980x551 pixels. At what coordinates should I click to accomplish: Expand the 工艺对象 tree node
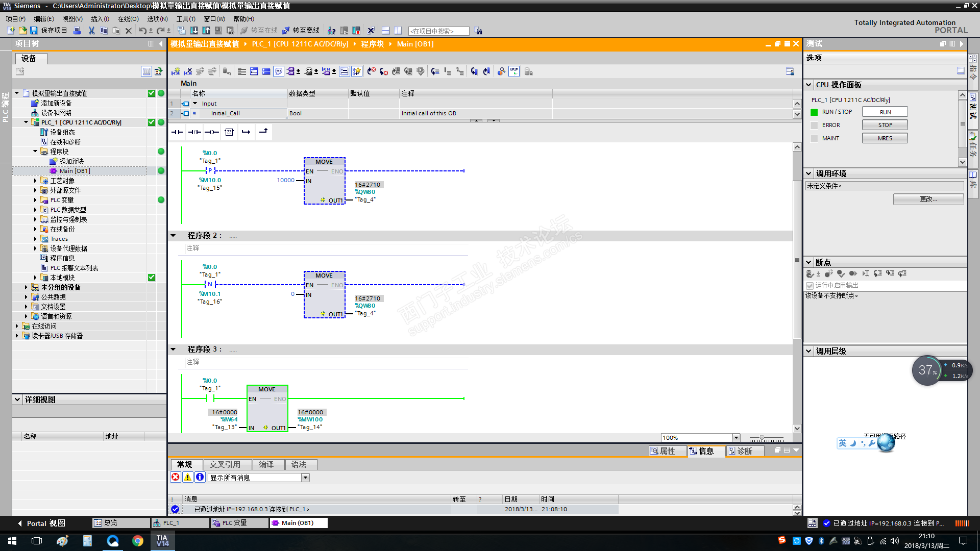tap(35, 181)
